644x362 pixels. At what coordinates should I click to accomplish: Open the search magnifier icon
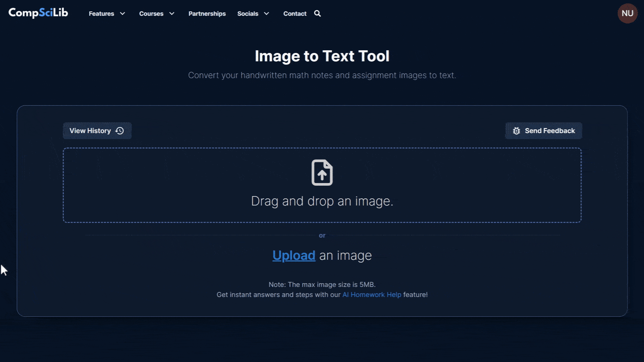[317, 13]
